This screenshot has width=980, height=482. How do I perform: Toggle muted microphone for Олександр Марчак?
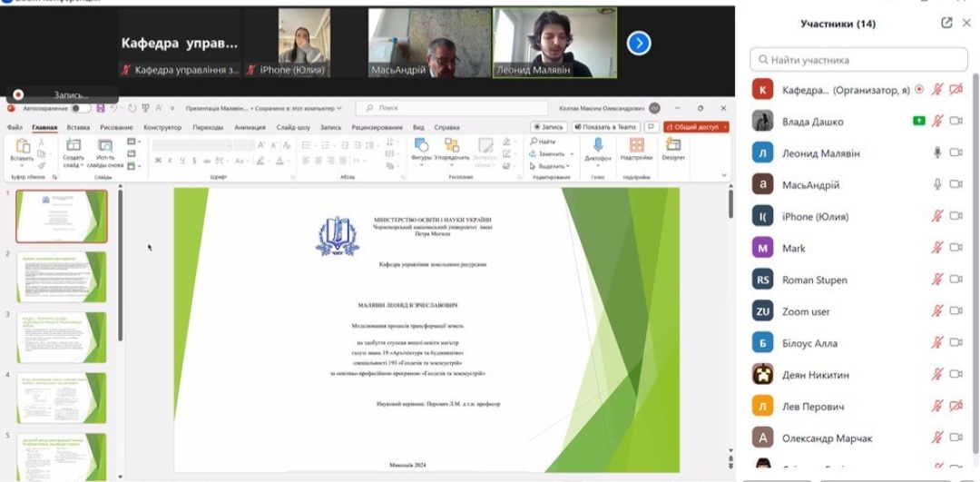[936, 438]
